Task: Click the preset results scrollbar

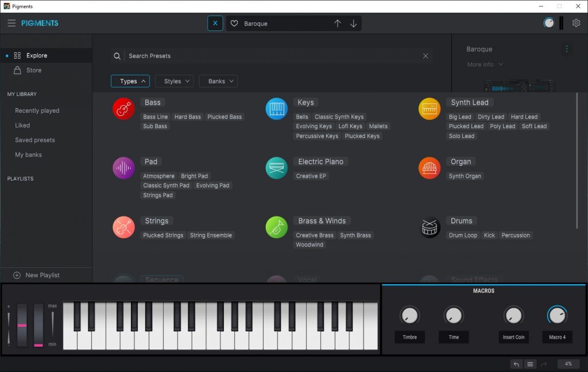Action: click(577, 160)
